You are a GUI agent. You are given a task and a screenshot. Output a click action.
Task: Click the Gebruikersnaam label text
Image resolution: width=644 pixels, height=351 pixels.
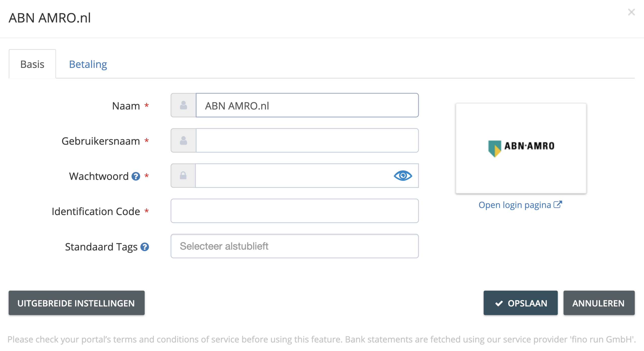(101, 141)
